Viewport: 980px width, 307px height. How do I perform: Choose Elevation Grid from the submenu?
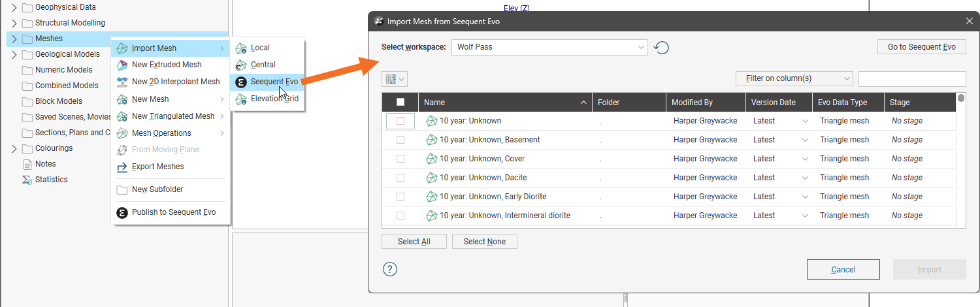tap(274, 99)
